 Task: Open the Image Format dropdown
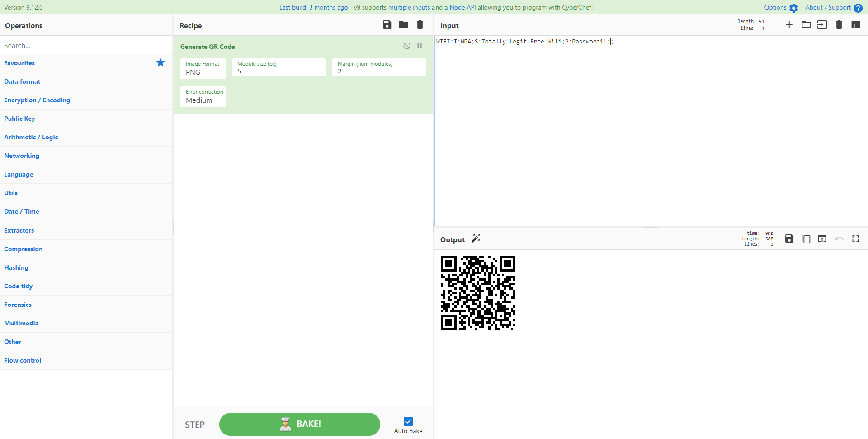click(x=203, y=69)
